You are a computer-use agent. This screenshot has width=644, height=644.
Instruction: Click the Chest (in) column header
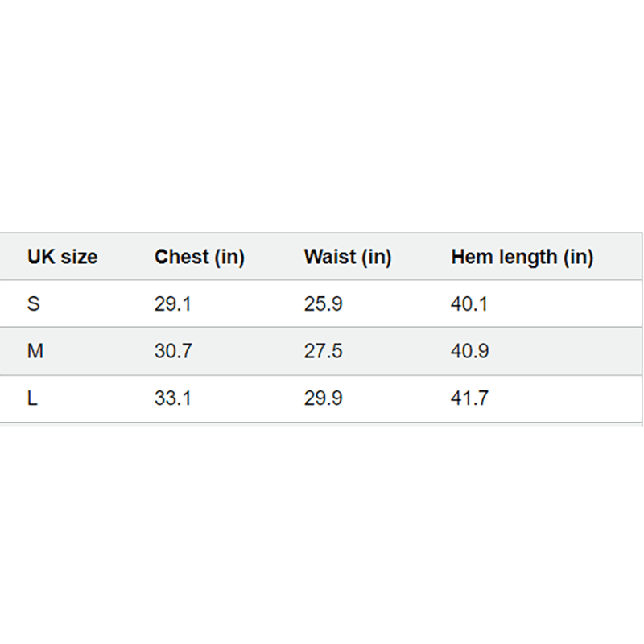click(199, 257)
